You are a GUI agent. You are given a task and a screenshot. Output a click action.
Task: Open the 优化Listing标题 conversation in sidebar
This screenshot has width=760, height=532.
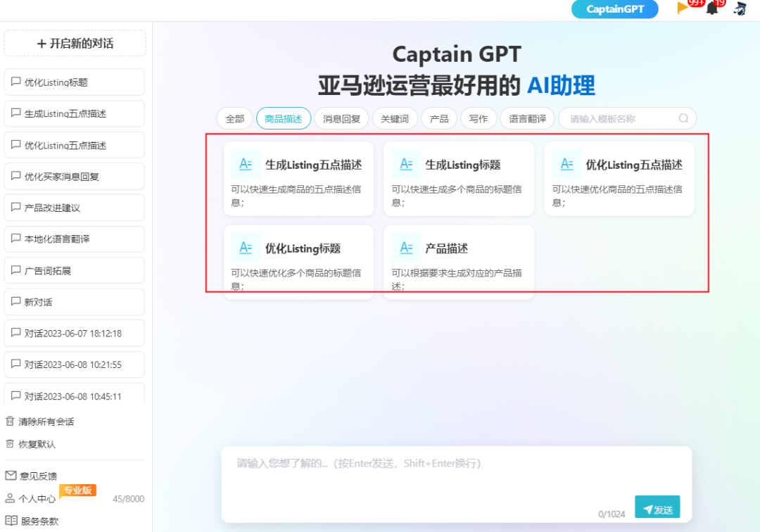click(x=75, y=82)
